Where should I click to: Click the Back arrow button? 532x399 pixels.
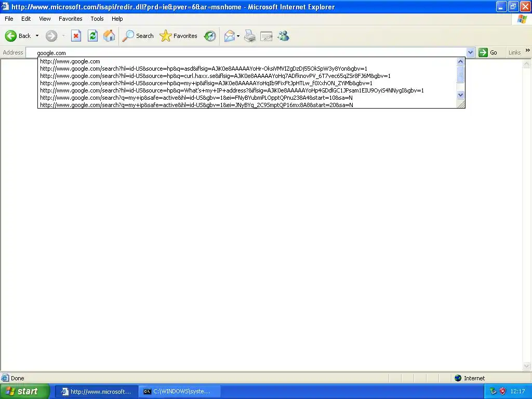click(x=18, y=36)
